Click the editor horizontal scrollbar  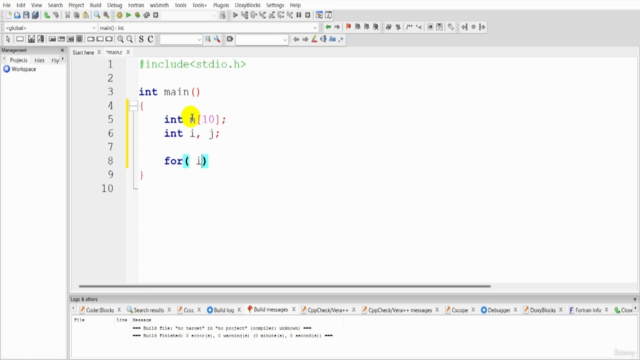284,286
